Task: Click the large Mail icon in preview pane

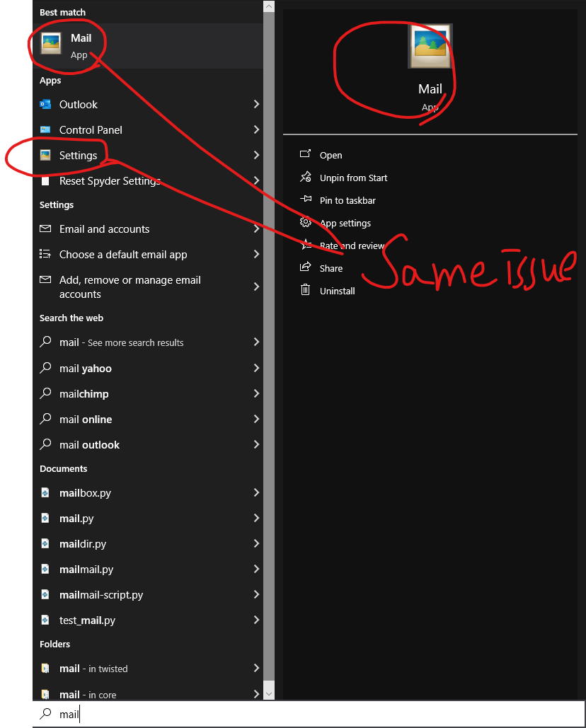Action: click(430, 47)
